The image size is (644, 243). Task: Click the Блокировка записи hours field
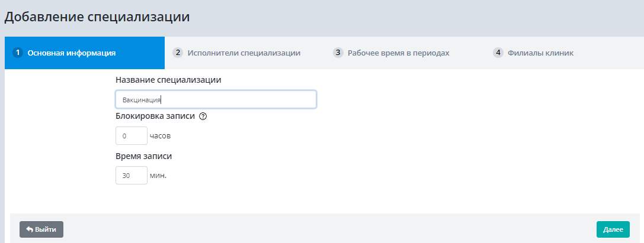(x=131, y=135)
